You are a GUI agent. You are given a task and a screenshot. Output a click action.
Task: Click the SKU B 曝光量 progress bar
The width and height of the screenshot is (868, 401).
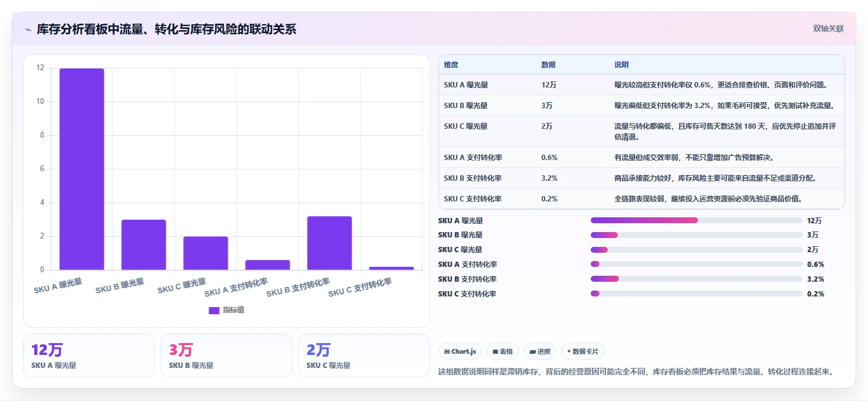point(696,235)
